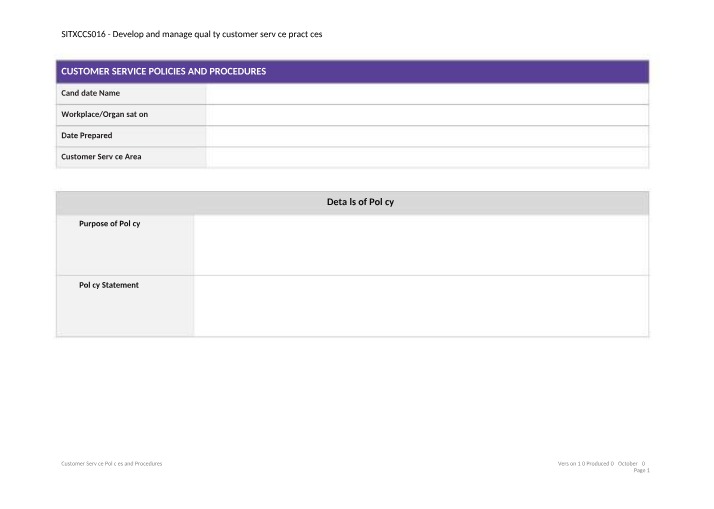Screen dimensions: 714x509
Task: Click the Policy Statement text area
Action: pyautogui.click(x=421, y=306)
